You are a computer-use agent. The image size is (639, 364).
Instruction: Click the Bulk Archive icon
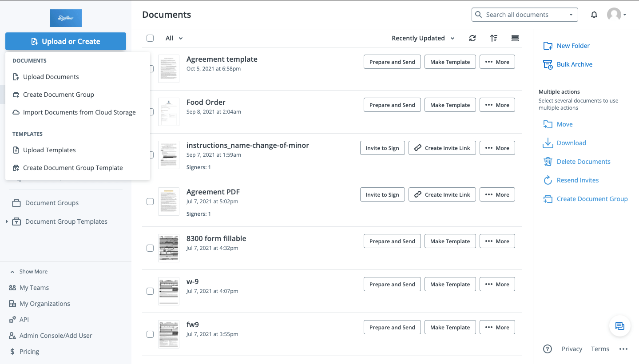tap(548, 64)
